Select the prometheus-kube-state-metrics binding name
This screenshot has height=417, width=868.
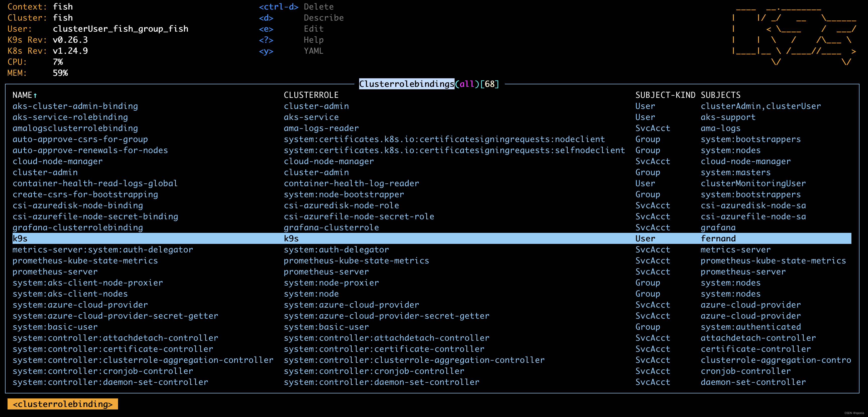[85, 261]
